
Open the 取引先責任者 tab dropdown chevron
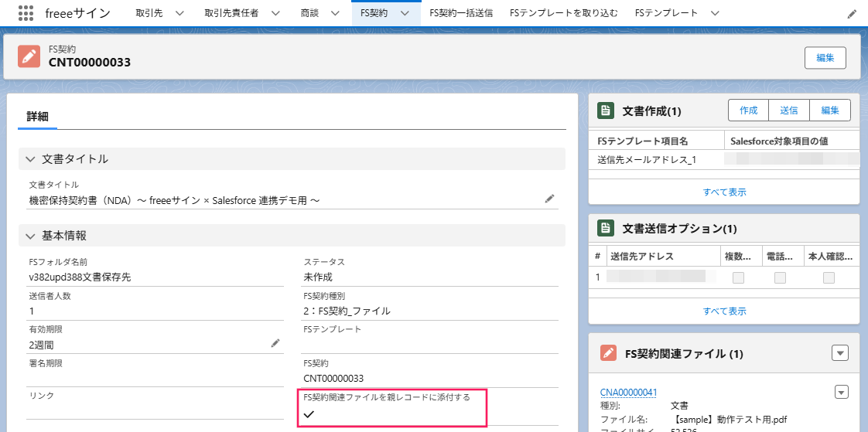(x=274, y=13)
